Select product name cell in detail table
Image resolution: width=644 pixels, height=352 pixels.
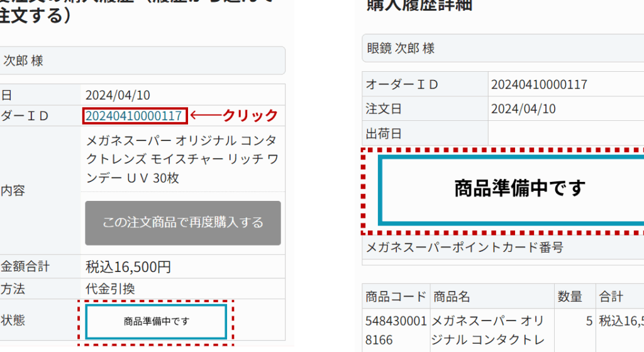coord(492,330)
